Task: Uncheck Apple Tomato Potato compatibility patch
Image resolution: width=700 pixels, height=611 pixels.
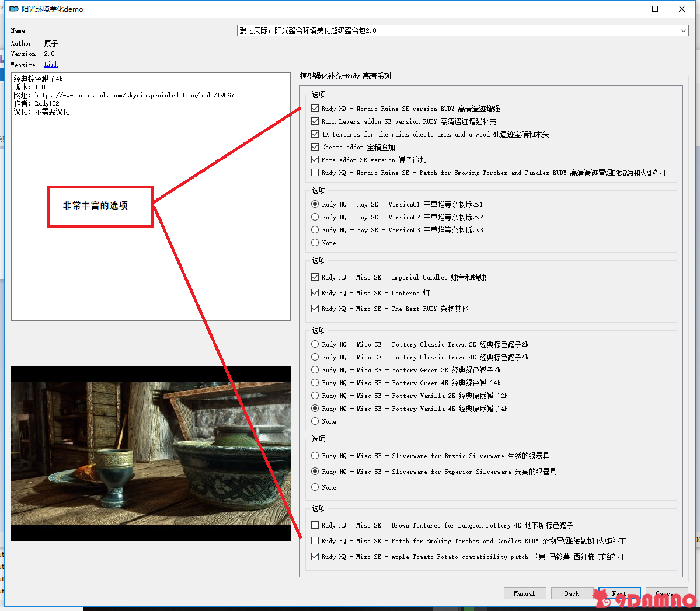Action: point(315,557)
